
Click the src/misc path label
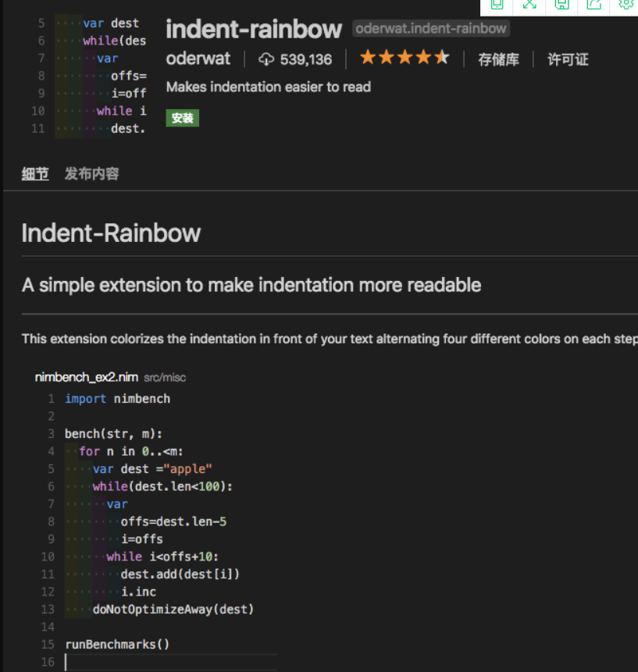pyautogui.click(x=165, y=378)
